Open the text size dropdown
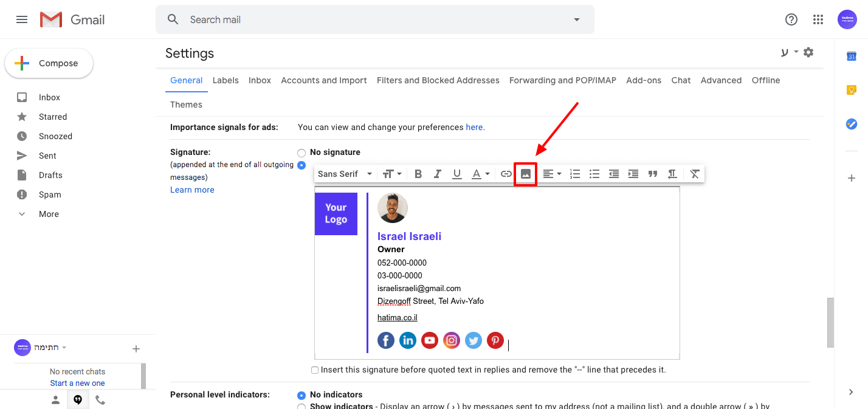Viewport: 868px width, 409px height. [392, 174]
